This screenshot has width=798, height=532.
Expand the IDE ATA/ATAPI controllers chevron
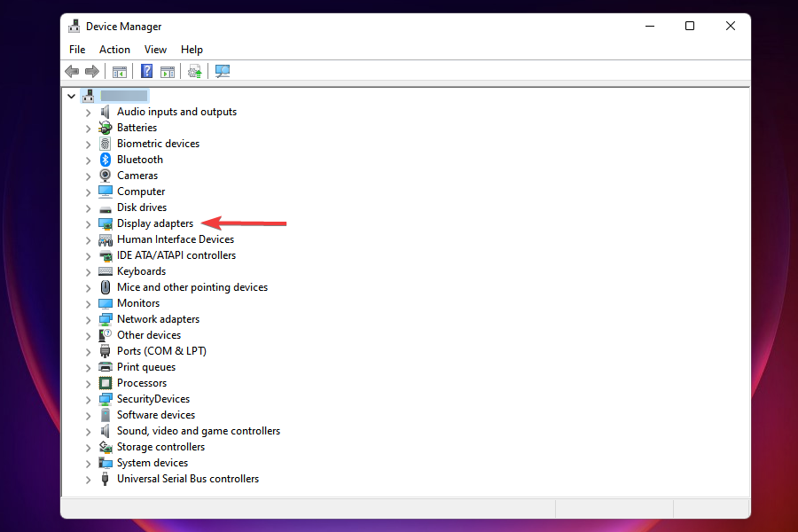pyautogui.click(x=88, y=256)
